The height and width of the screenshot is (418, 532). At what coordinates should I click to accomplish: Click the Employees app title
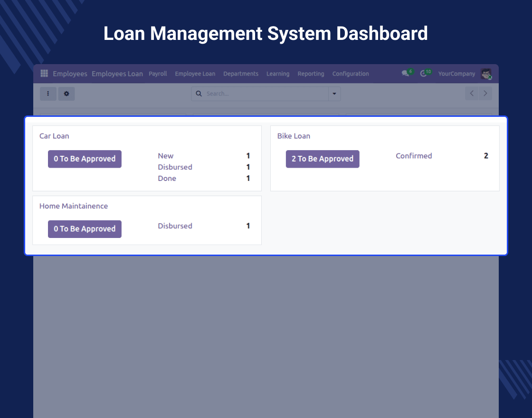[x=70, y=74]
